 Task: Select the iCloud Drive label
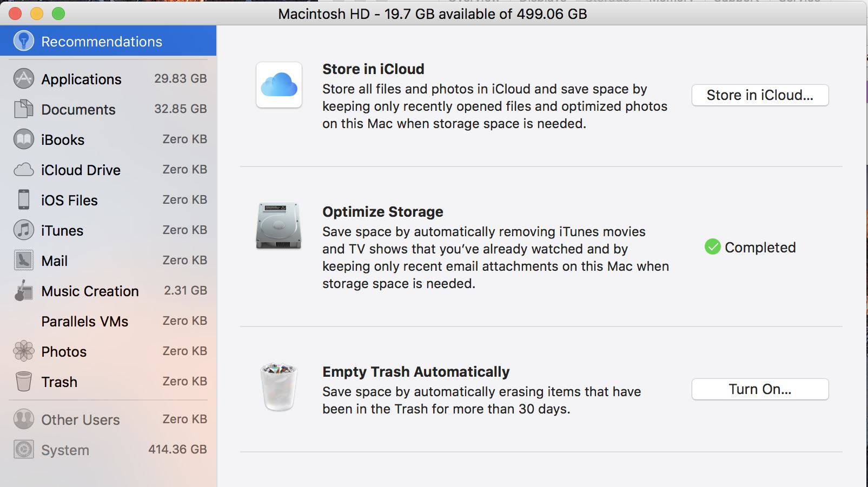click(x=81, y=170)
